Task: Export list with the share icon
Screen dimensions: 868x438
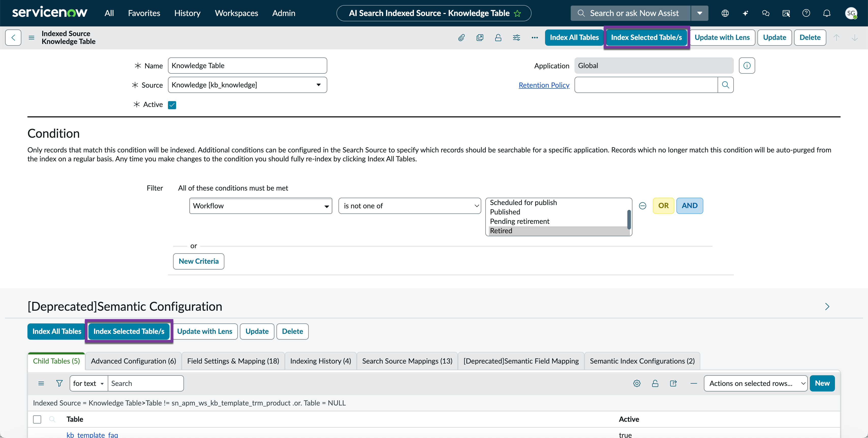Action: point(673,383)
